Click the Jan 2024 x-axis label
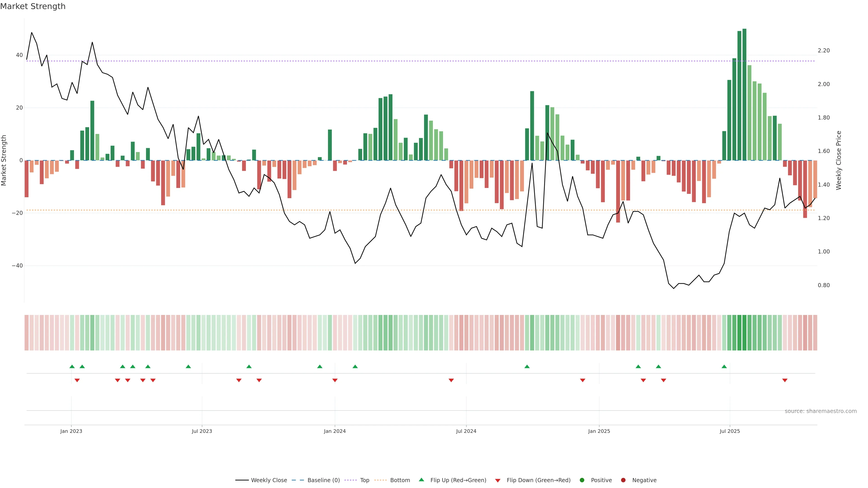Image resolution: width=868 pixels, height=488 pixels. tap(335, 431)
